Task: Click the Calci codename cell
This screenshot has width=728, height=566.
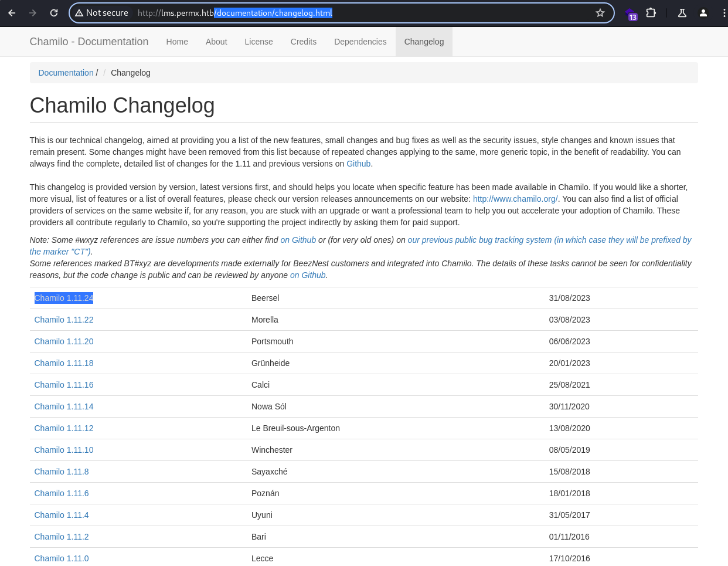Action: coord(261,385)
